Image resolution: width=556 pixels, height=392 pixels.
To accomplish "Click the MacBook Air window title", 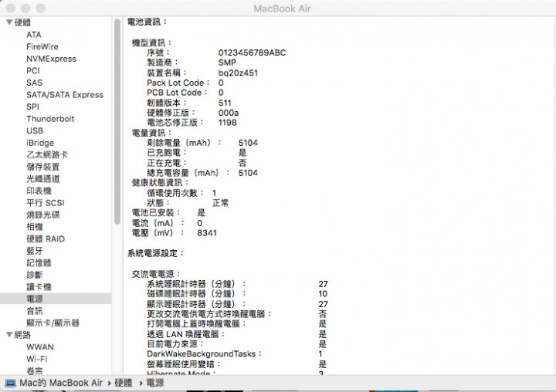I will pos(283,8).
